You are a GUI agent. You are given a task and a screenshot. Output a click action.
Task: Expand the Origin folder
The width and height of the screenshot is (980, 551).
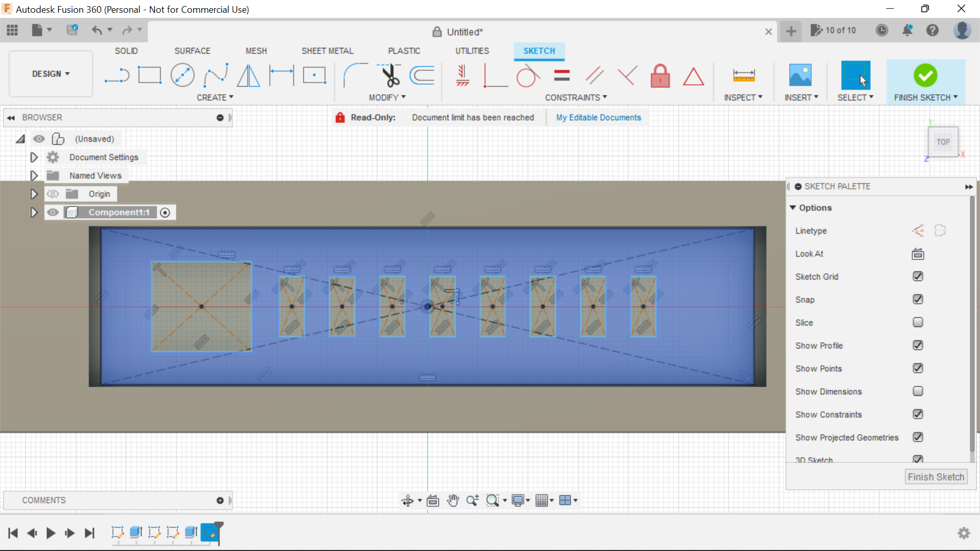(x=34, y=194)
